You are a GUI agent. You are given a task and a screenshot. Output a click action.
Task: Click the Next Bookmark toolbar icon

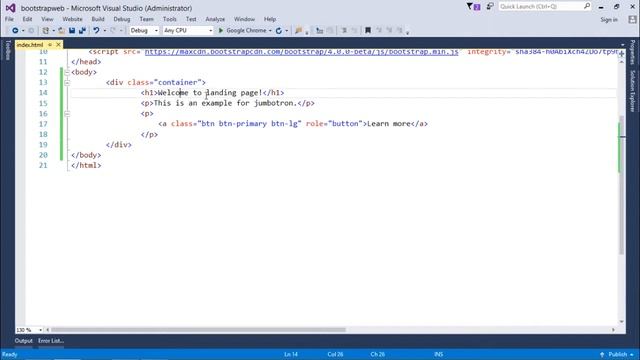389,31
